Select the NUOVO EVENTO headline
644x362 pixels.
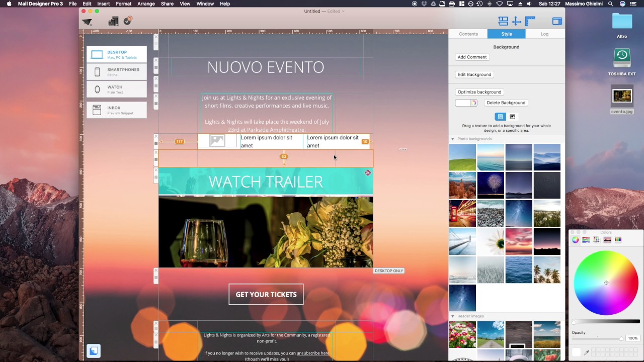pyautogui.click(x=266, y=67)
